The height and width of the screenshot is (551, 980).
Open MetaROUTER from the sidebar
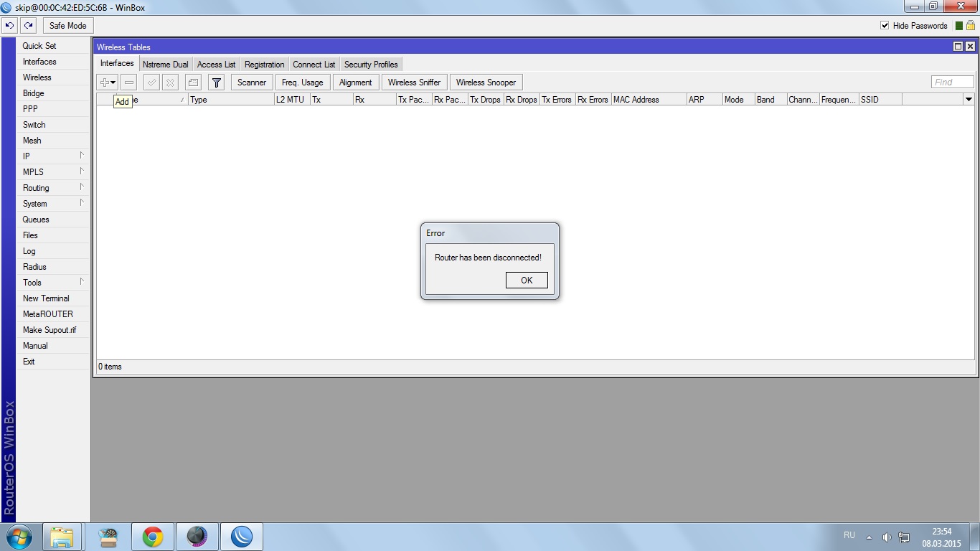click(53, 314)
